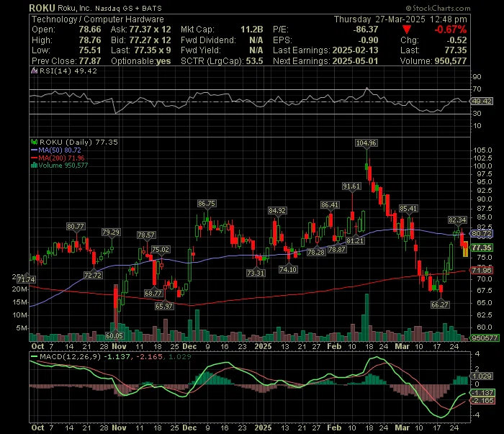The height and width of the screenshot is (434, 504).
Task: Click the 82.34 recent high label
Action: click(457, 220)
